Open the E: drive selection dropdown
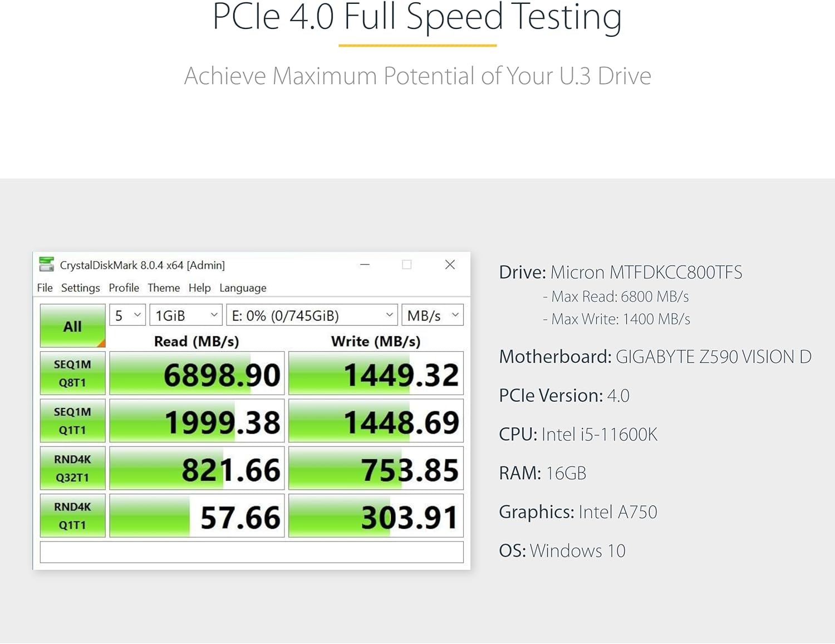 312,316
